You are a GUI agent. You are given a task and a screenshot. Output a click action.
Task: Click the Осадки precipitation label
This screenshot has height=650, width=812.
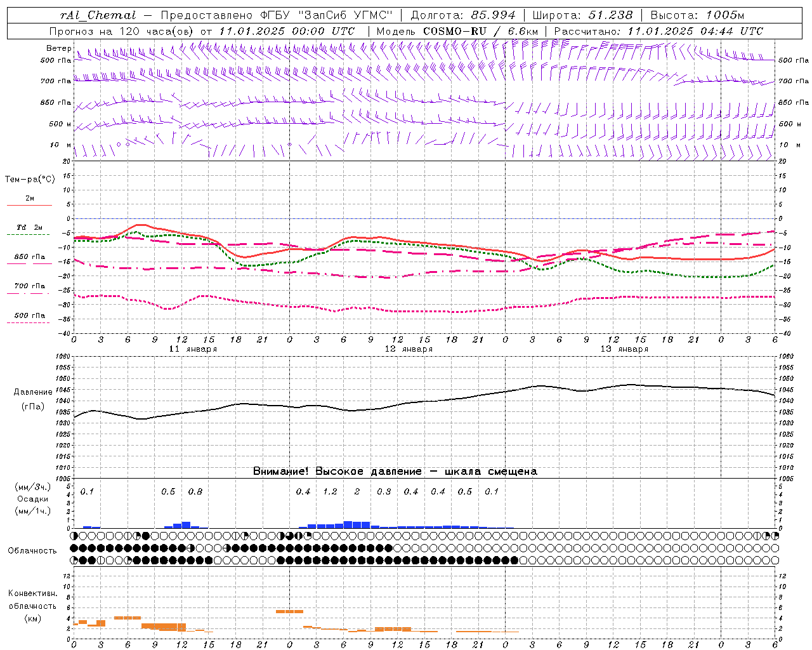(x=33, y=499)
